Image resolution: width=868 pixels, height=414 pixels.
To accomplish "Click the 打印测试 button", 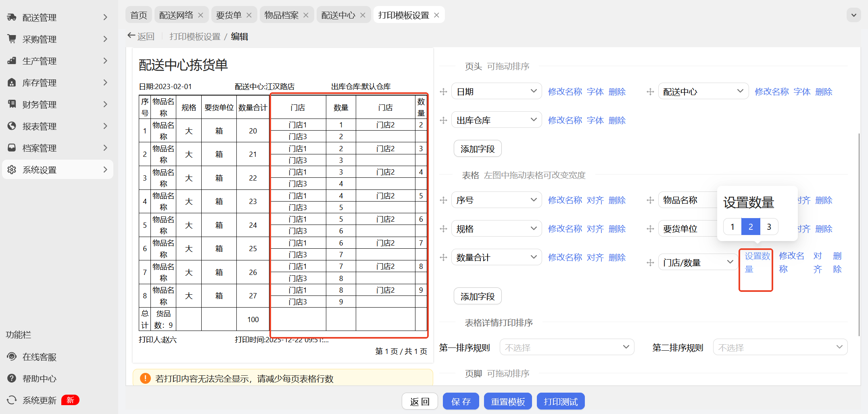I will coord(561,402).
